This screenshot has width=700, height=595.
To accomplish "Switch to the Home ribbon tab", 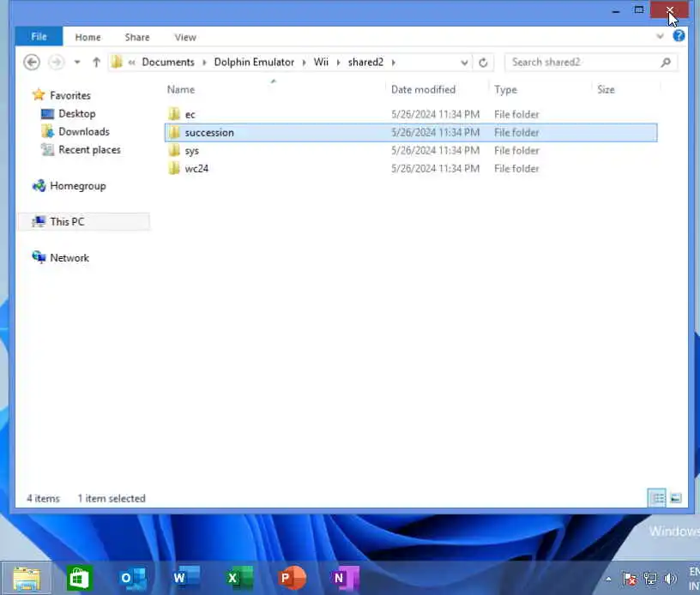I will 88,38.
